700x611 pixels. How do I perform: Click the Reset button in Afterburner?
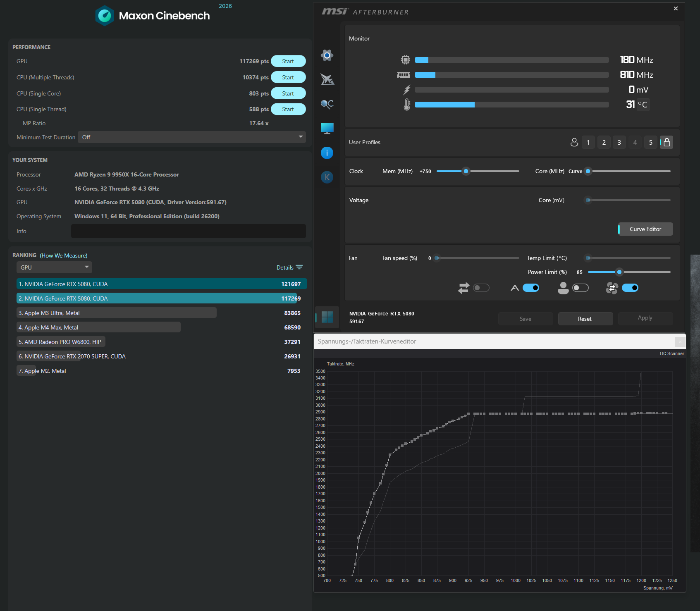pos(585,319)
